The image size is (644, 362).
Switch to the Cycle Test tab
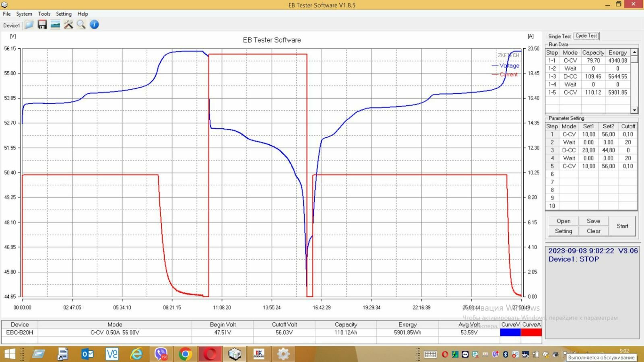(586, 36)
